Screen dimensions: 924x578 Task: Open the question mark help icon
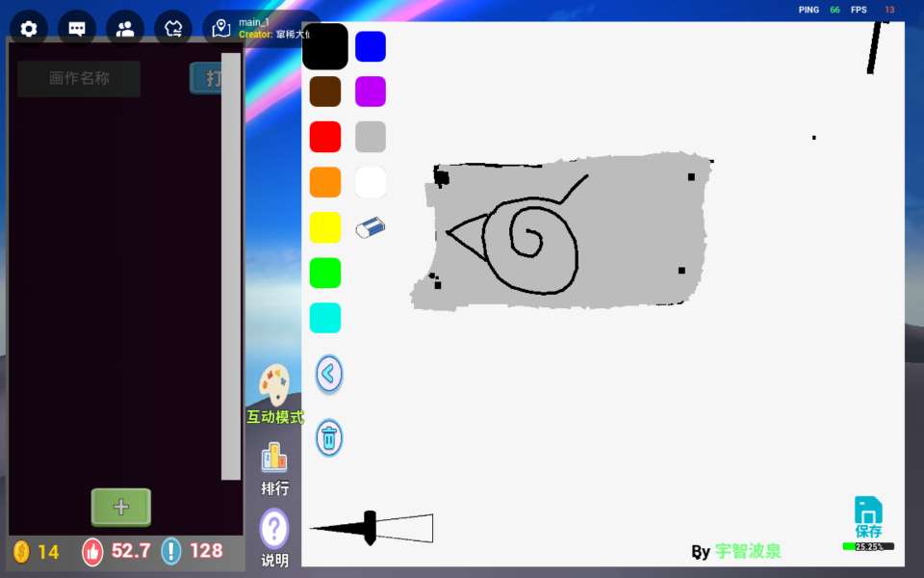click(274, 529)
